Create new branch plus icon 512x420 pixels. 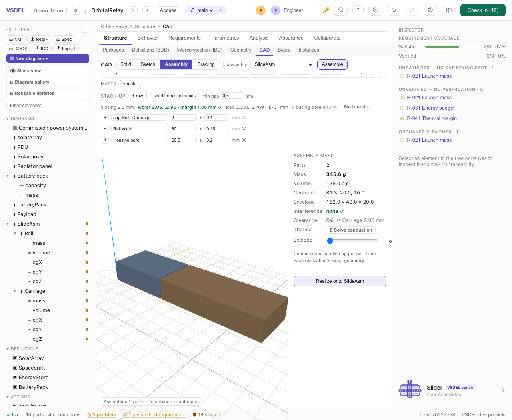220,10
